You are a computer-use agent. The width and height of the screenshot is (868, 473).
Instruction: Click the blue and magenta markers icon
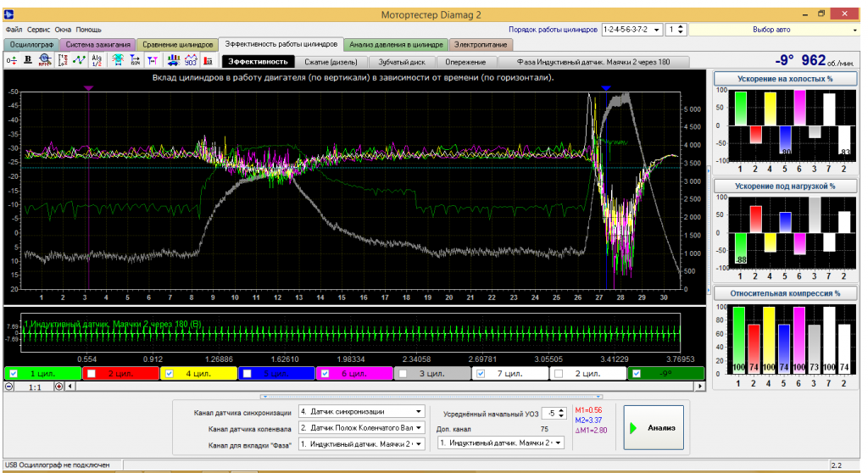tap(153, 60)
